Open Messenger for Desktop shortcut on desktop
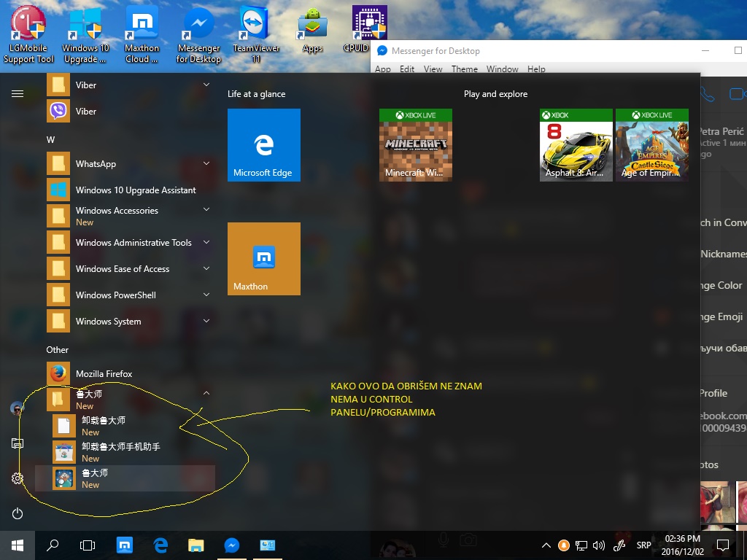The image size is (747, 560). pyautogui.click(x=198, y=34)
